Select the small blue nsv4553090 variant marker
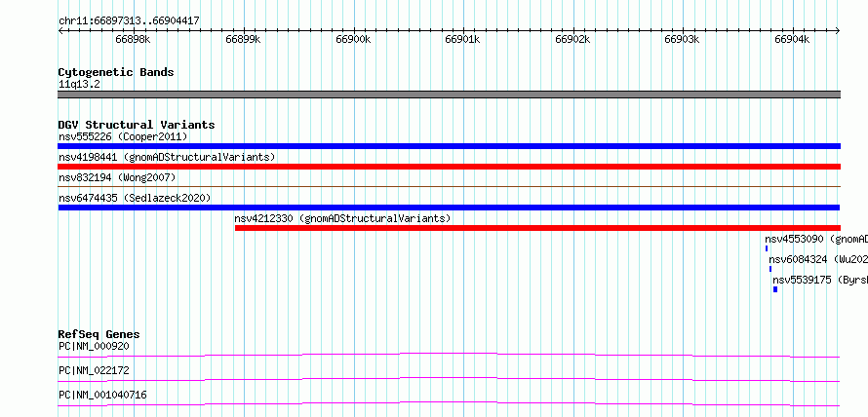This screenshot has height=417, width=868. pos(767,248)
